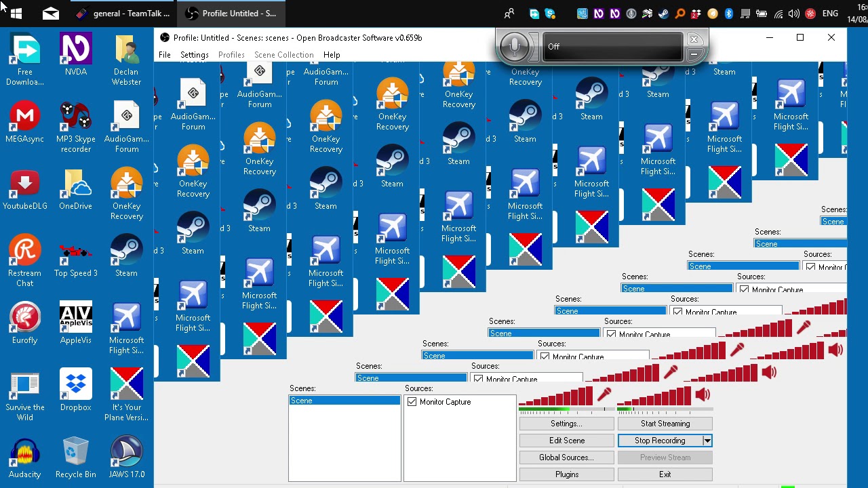Viewport: 868px width, 488px height.
Task: Select Scene in the Scenes list
Action: [x=344, y=401]
